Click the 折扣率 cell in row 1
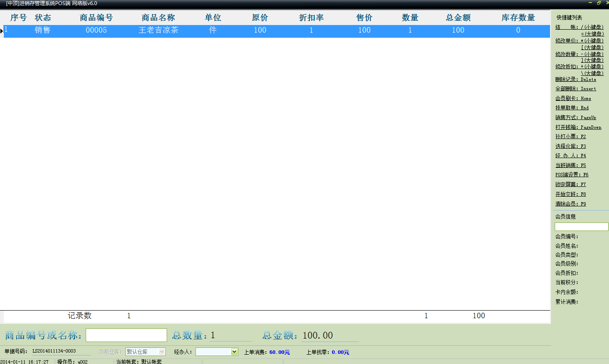Screen dimensions: 609x364 click(x=311, y=31)
